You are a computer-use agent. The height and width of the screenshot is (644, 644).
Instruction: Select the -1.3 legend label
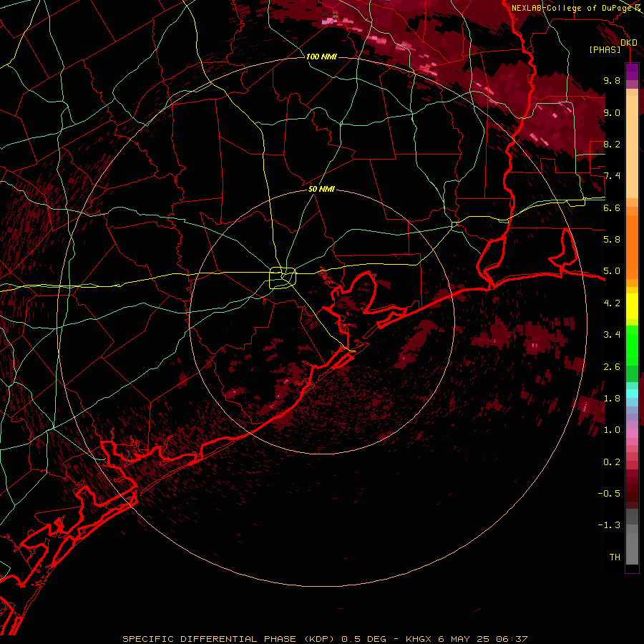609,525
